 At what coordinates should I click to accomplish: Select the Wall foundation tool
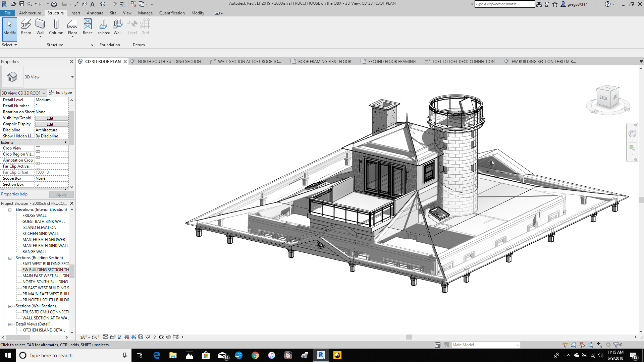(x=117, y=27)
